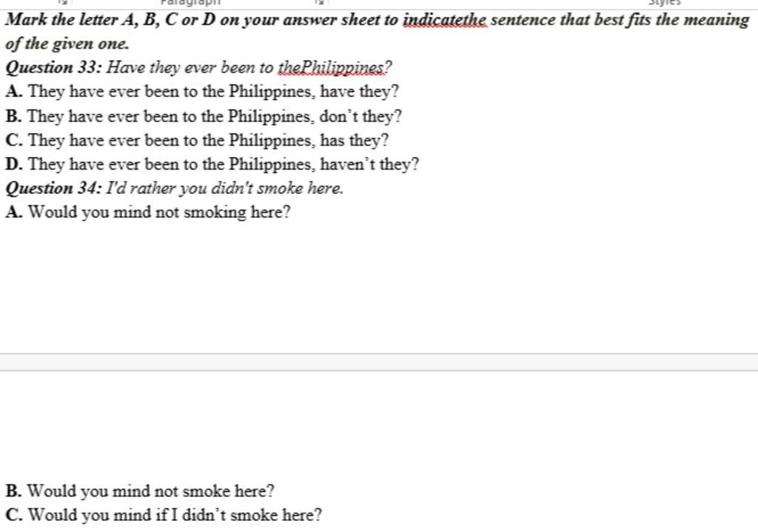The height and width of the screenshot is (532, 758).
Task: Select answer 'Would you mind if I didn't smoke here?'
Action: [x=164, y=515]
